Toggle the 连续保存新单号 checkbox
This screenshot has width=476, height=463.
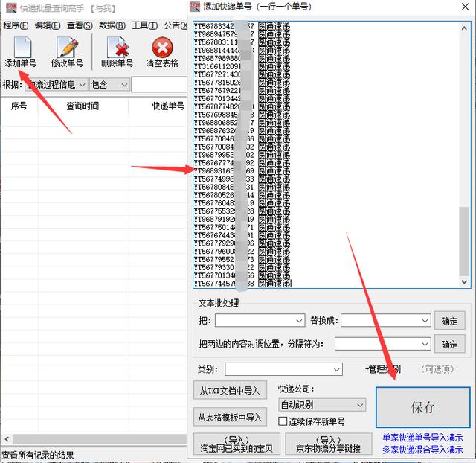283,421
